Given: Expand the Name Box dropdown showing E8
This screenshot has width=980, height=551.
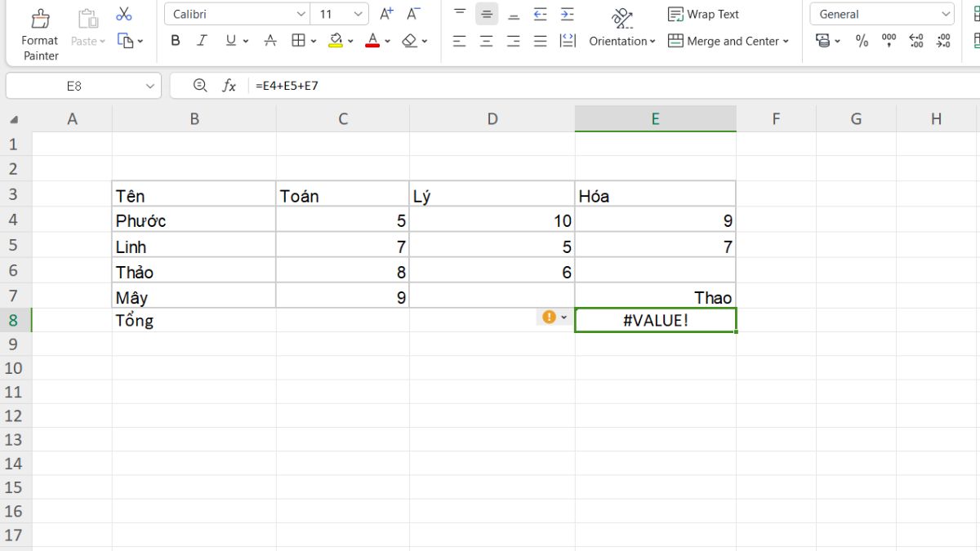Looking at the screenshot, I should coord(150,86).
